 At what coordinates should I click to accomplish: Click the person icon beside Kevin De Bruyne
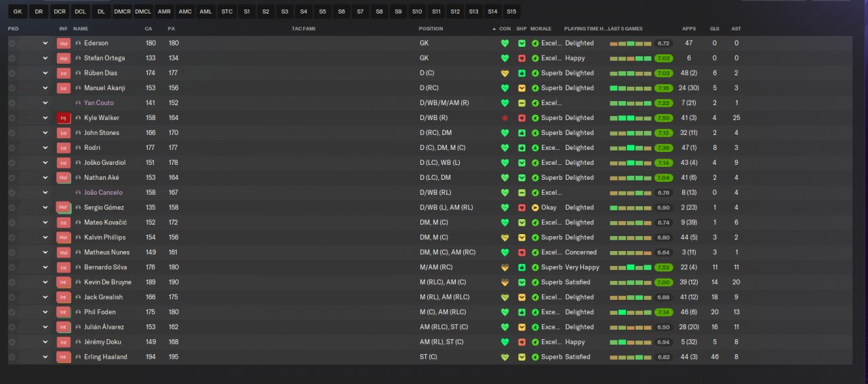[78, 282]
